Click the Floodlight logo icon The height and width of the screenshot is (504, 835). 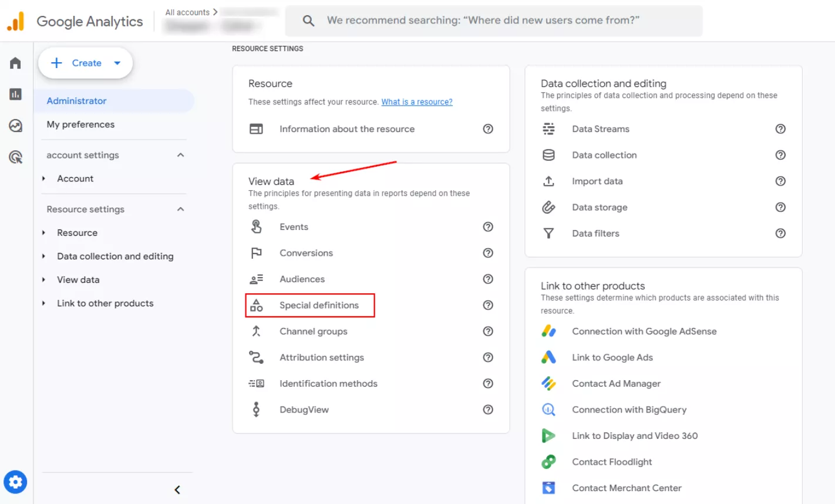[548, 462]
